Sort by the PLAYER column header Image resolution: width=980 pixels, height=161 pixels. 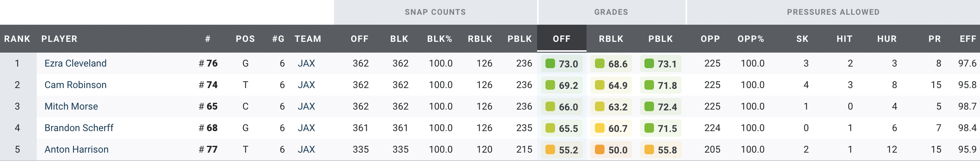tap(59, 39)
